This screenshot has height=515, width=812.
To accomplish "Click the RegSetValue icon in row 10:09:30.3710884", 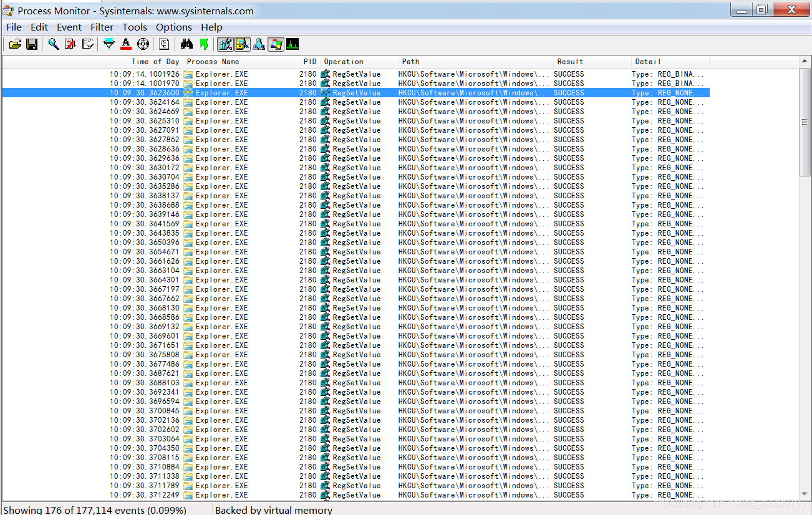I will tap(325, 467).
